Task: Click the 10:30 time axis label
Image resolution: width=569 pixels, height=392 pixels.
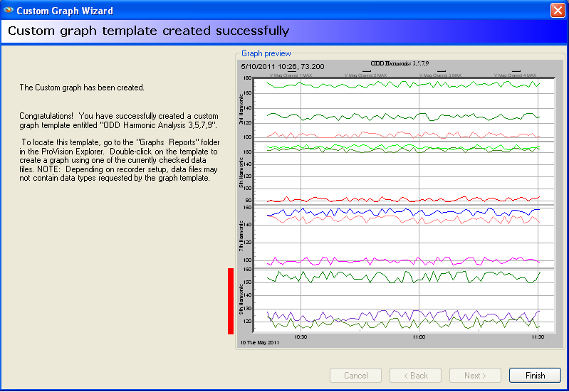Action: (x=301, y=337)
